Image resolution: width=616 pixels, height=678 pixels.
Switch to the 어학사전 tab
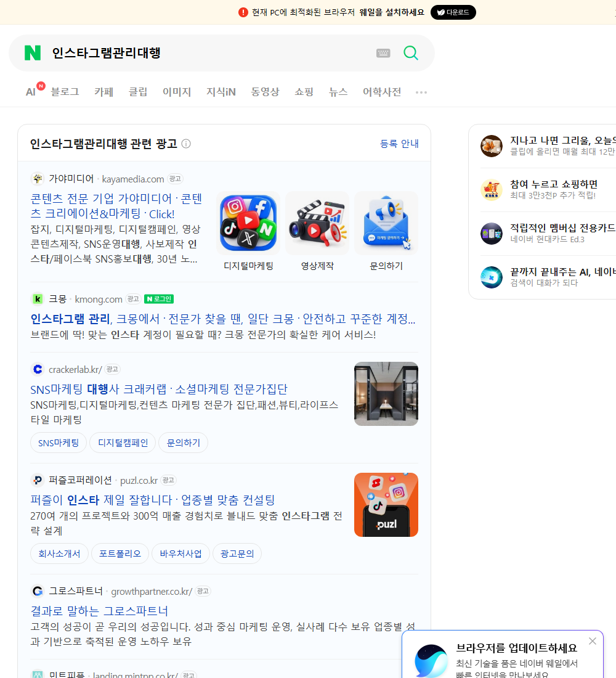pyautogui.click(x=382, y=92)
